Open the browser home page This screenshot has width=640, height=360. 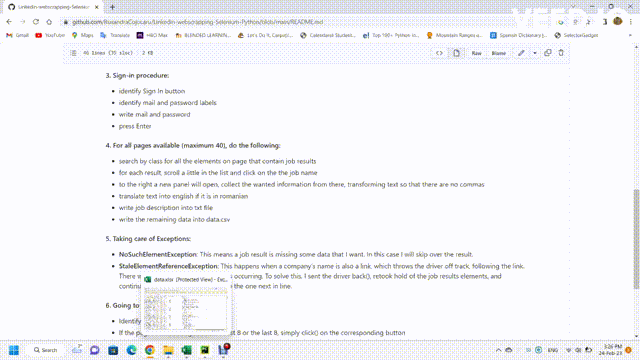coord(49,22)
